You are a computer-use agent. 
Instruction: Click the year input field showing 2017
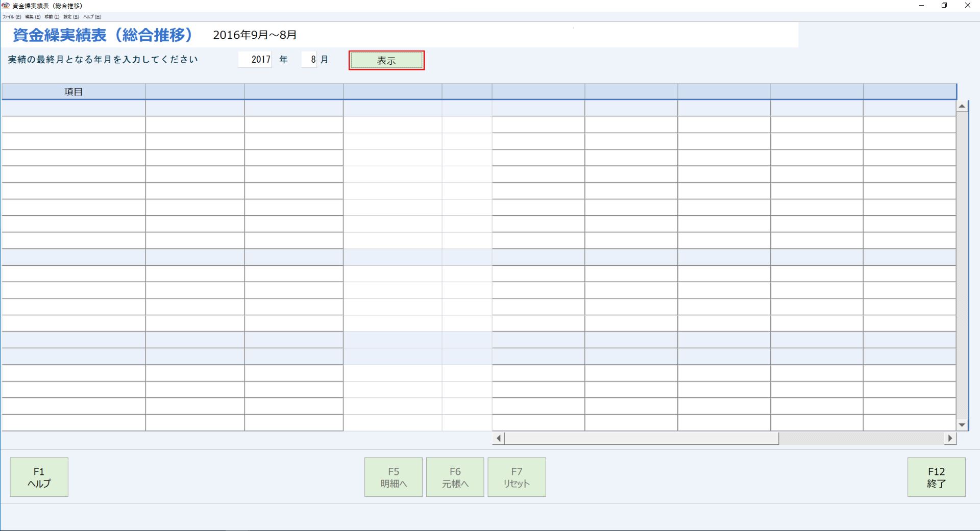click(255, 60)
